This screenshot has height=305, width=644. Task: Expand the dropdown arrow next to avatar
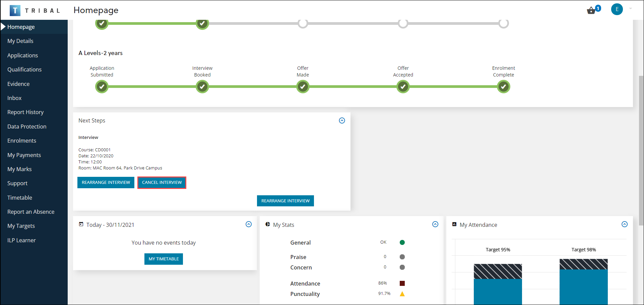coord(631,9)
